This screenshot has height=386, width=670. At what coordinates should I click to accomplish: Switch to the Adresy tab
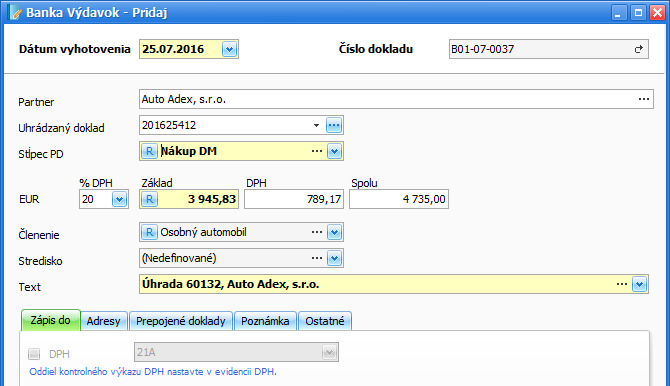click(x=103, y=321)
